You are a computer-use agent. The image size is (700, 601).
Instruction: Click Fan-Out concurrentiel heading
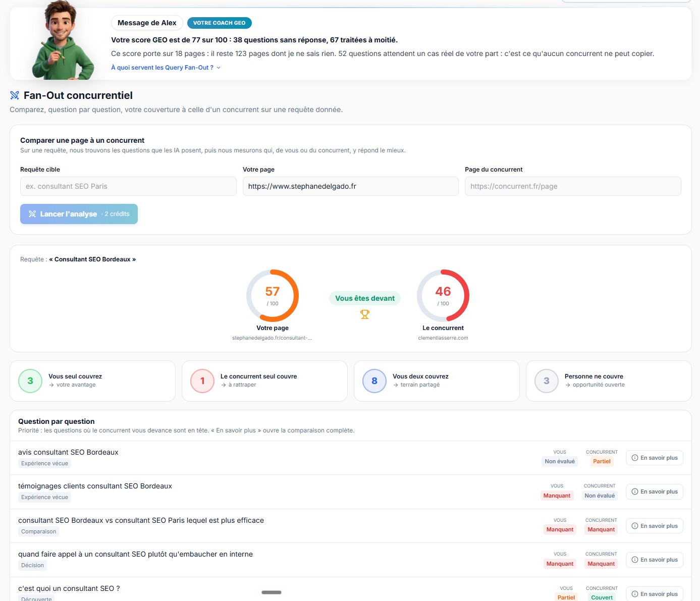(78, 95)
